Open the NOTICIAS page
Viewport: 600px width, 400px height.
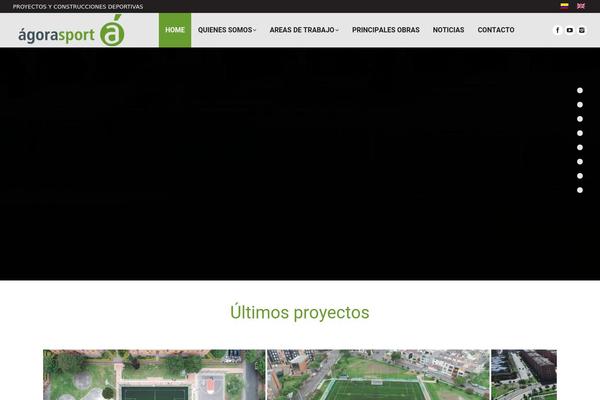[x=448, y=30]
